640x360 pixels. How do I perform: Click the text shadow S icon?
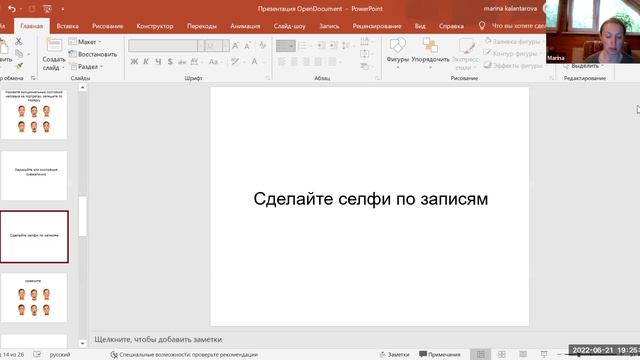point(170,62)
